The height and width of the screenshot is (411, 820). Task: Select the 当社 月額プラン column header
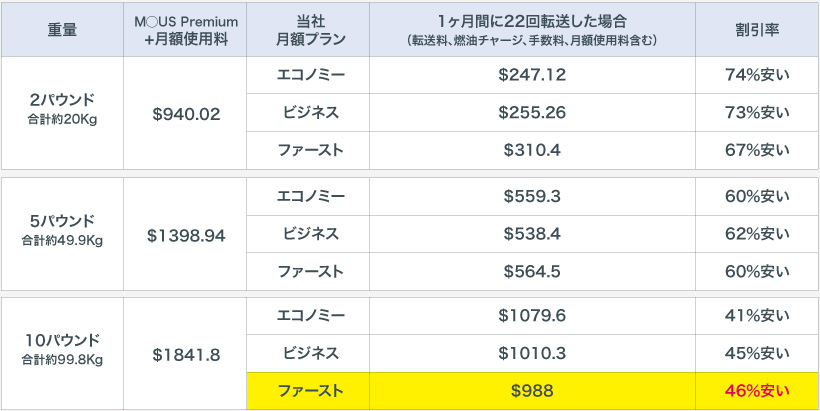click(x=308, y=30)
